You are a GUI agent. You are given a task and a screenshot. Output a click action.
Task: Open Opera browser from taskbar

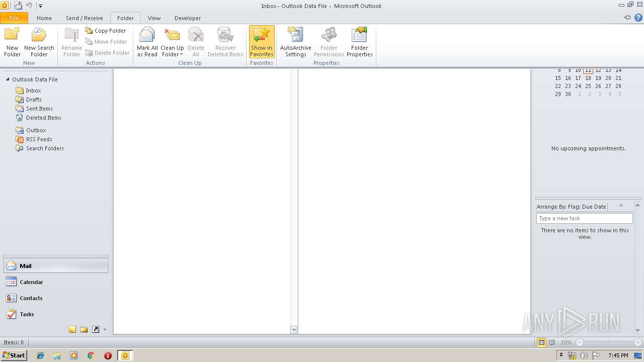pyautogui.click(x=108, y=355)
